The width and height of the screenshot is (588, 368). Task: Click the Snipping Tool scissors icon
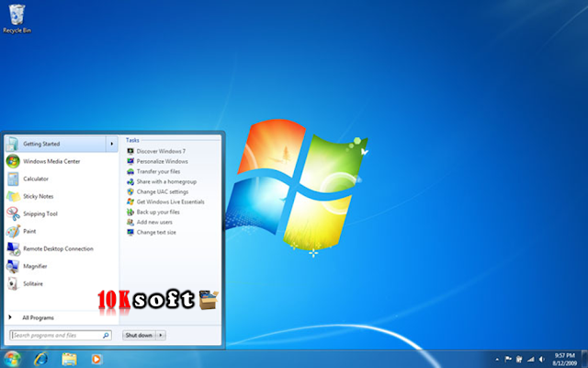coord(13,213)
